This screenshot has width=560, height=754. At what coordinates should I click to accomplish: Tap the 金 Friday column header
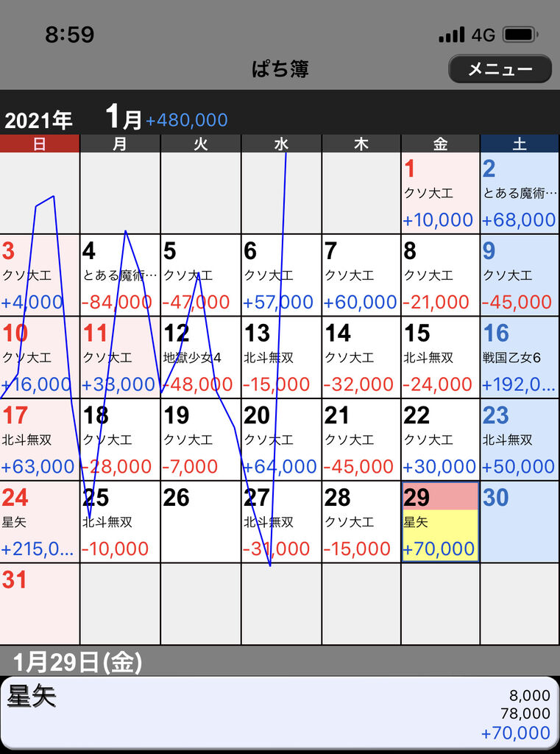[440, 144]
